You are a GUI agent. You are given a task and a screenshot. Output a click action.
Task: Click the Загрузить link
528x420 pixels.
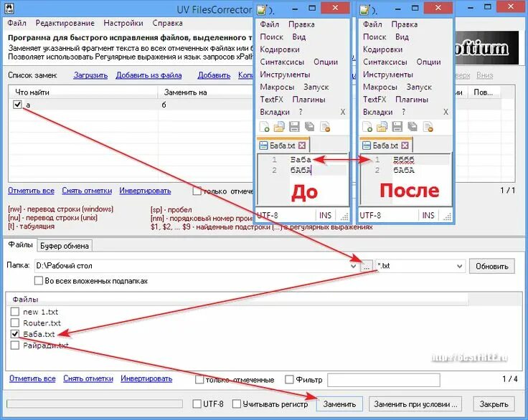(90, 75)
